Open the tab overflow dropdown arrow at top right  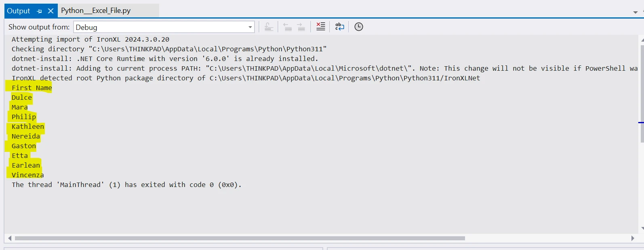[636, 12]
